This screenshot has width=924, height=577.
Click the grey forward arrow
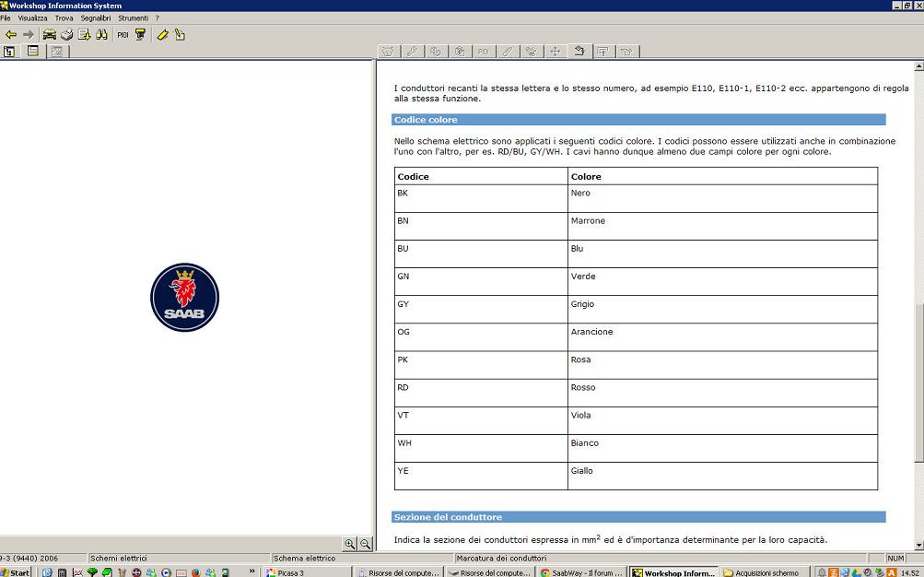coord(29,35)
